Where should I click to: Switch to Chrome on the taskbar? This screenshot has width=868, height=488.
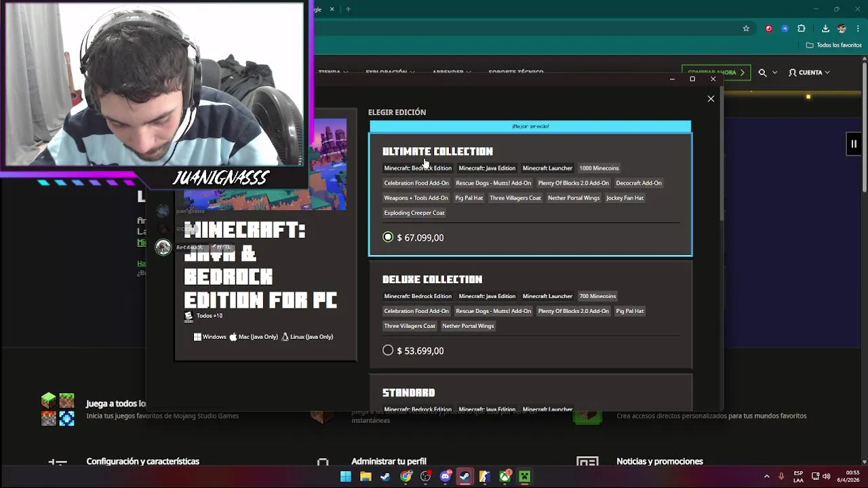click(406, 476)
